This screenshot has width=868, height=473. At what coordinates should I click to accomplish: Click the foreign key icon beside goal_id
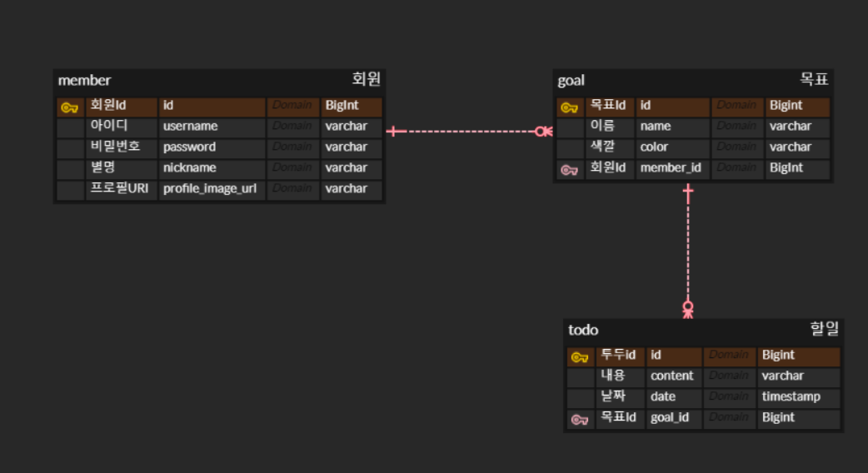pyautogui.click(x=580, y=420)
